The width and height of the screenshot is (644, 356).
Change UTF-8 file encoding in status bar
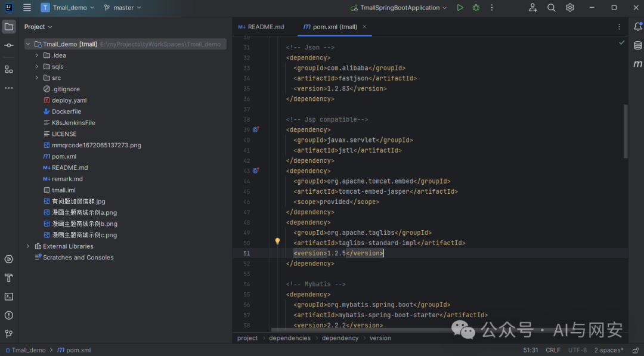point(577,350)
